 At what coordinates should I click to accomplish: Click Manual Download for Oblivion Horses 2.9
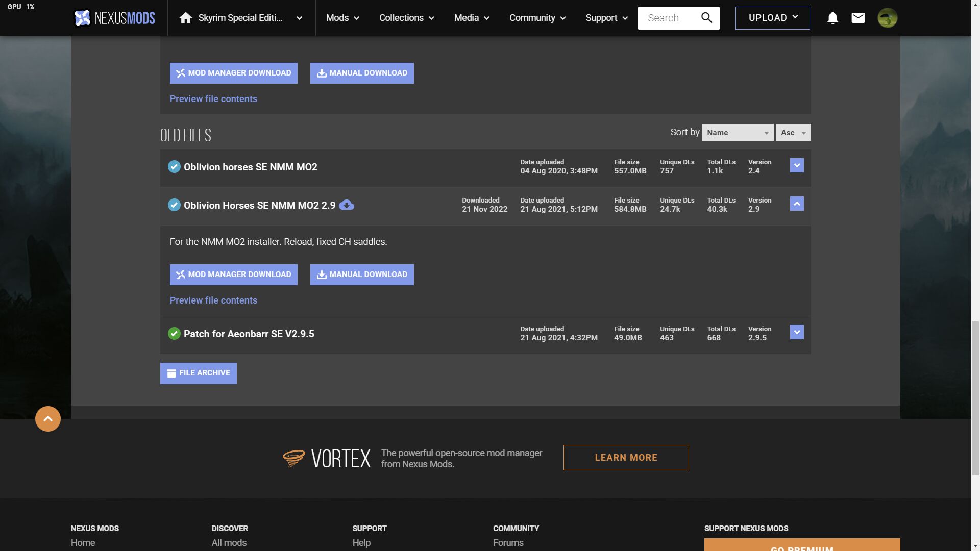pos(362,274)
